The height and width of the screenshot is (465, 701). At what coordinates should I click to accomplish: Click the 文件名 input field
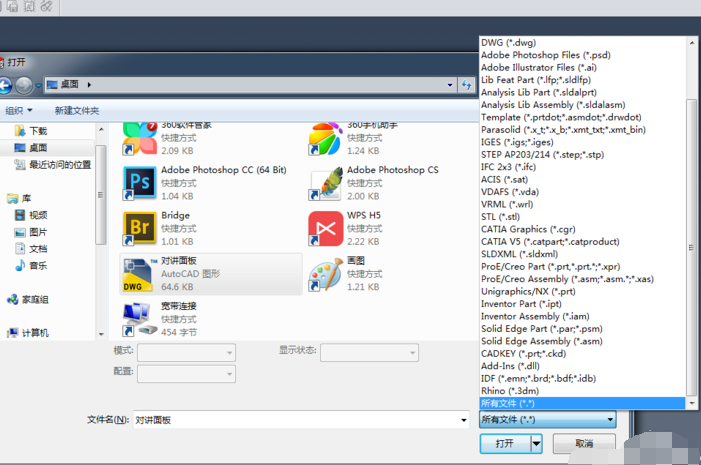point(301,420)
